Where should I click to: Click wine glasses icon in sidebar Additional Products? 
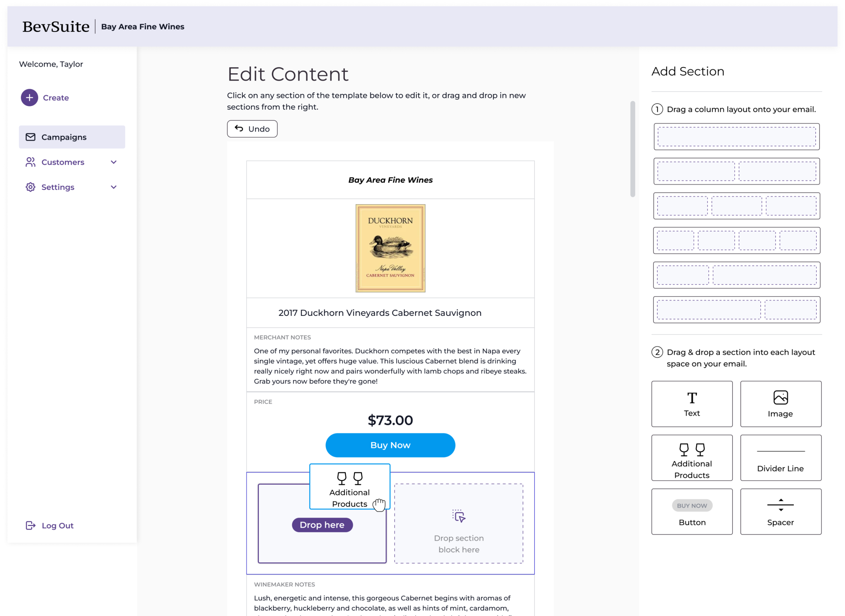[x=692, y=450]
